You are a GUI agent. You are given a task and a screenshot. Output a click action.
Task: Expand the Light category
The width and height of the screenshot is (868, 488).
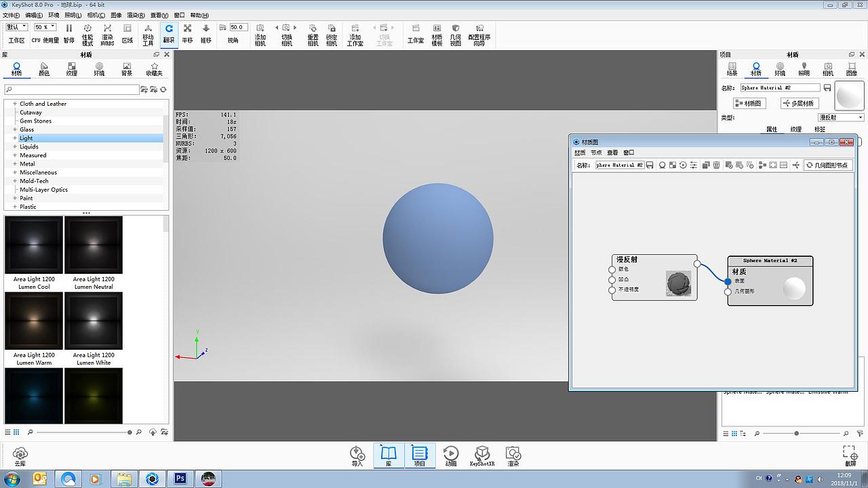(14, 138)
